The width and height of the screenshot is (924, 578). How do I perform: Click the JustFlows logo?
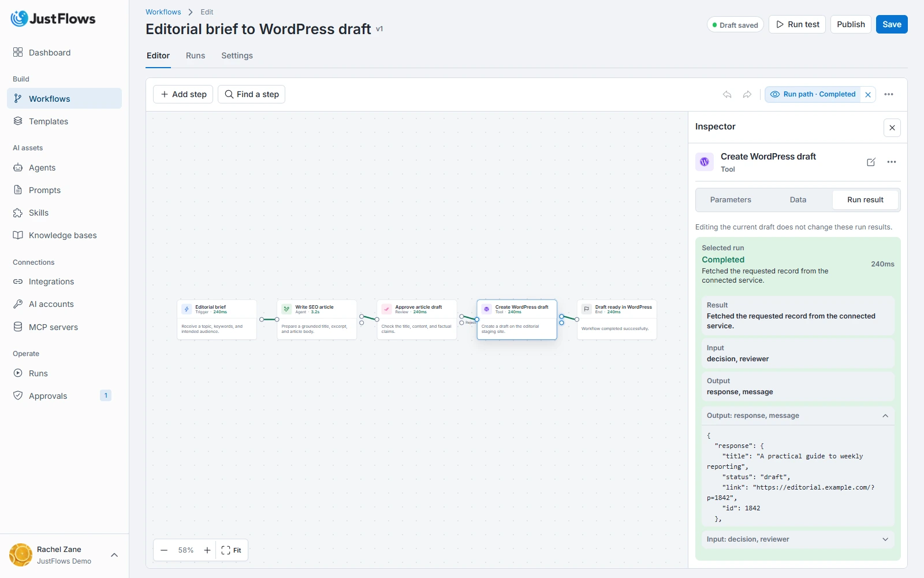coord(53,18)
